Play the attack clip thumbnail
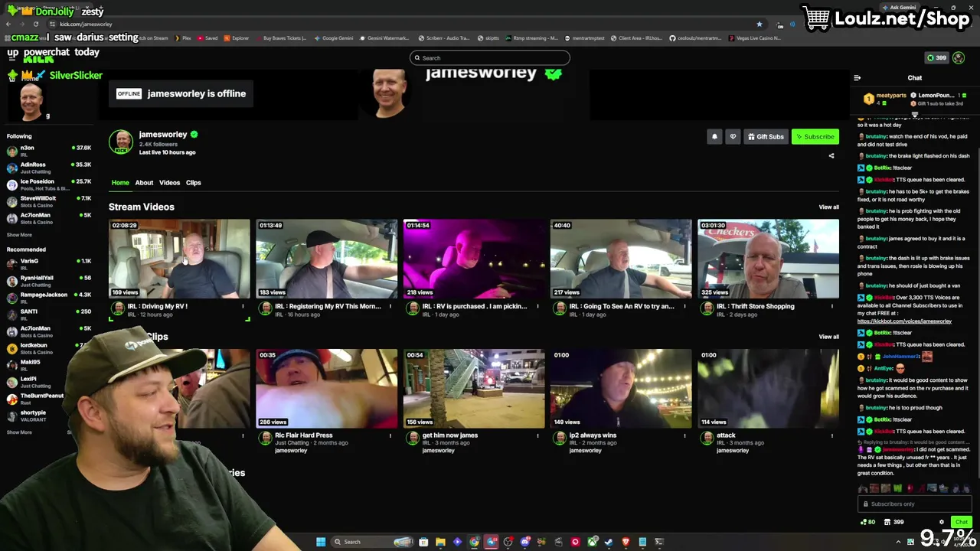980x551 pixels. [768, 389]
